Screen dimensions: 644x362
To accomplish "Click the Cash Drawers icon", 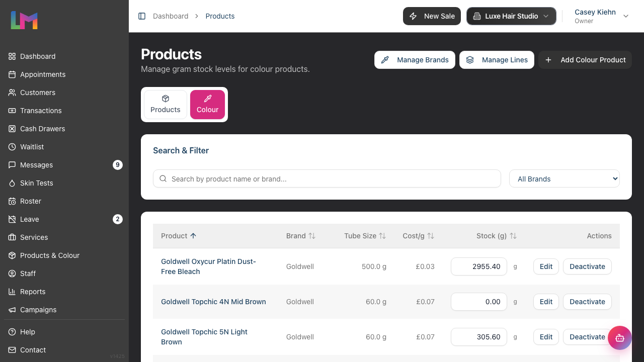I will pos(12,129).
